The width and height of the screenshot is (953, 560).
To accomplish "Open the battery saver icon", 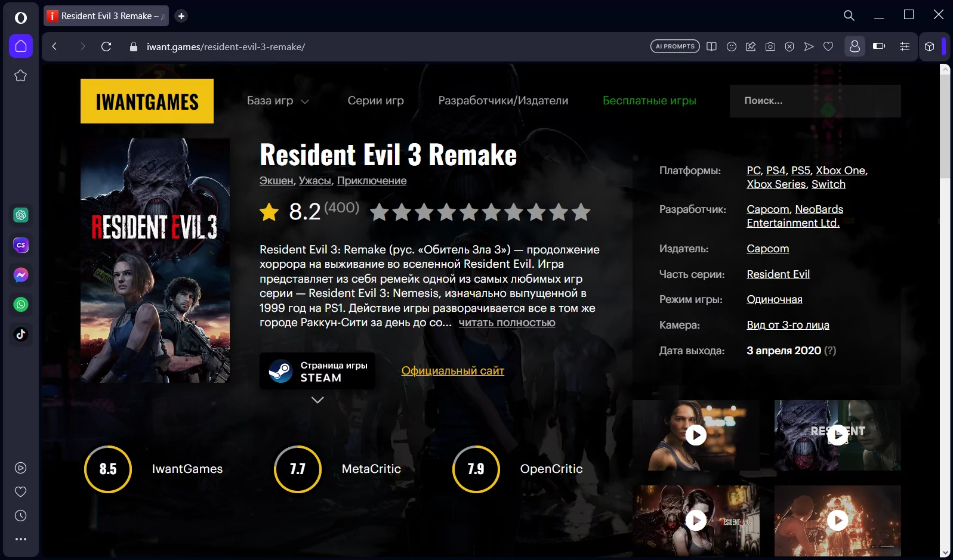I will click(x=879, y=47).
